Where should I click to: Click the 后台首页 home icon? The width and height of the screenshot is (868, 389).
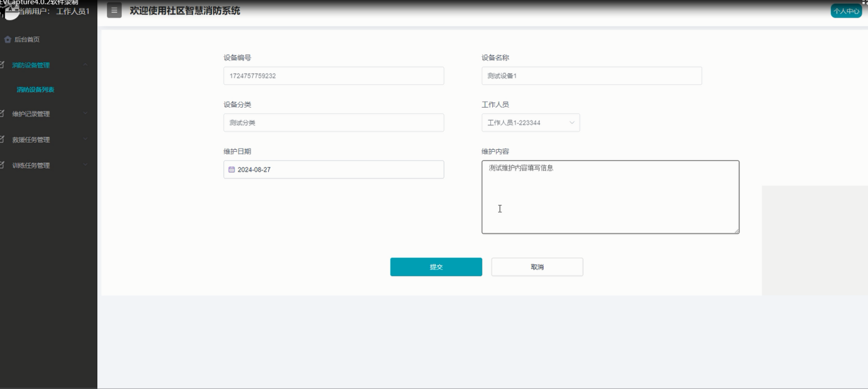pyautogui.click(x=8, y=40)
